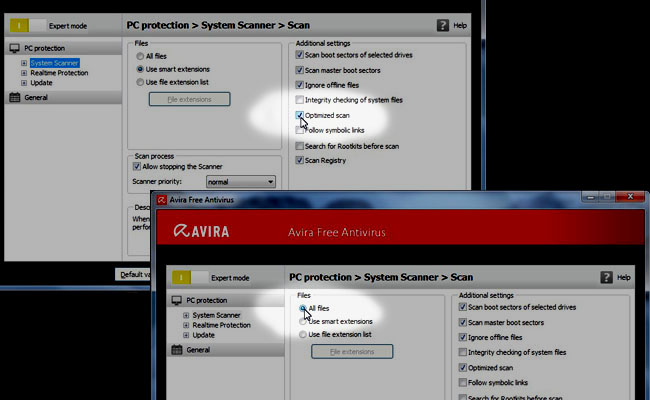Open Scanner priority dropdown showing normal

(x=241, y=182)
